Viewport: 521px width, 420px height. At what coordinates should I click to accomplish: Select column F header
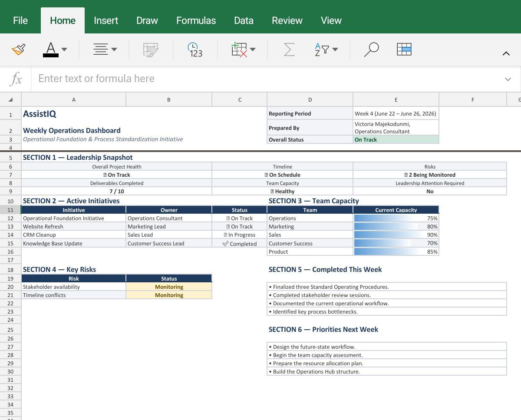[473, 99]
